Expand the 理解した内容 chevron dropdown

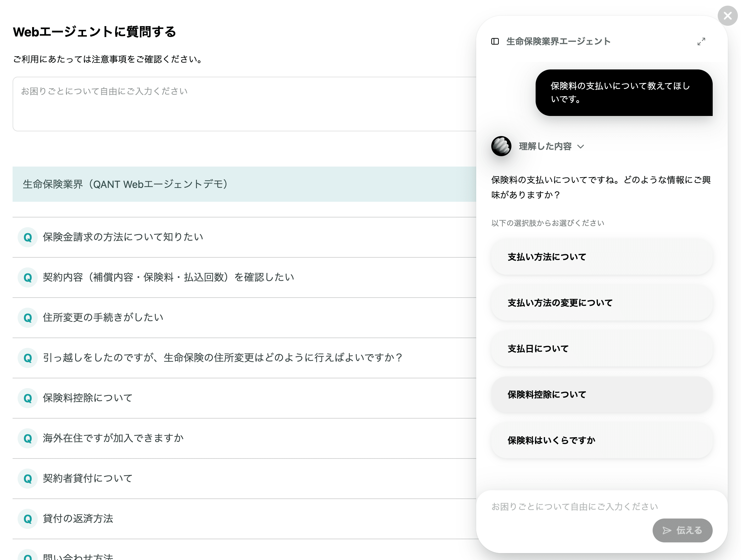pyautogui.click(x=581, y=147)
